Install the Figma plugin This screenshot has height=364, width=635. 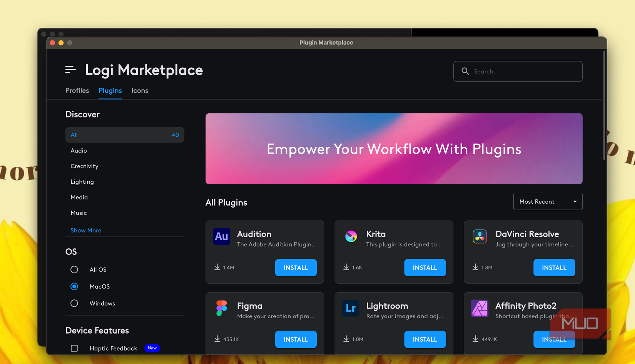296,339
